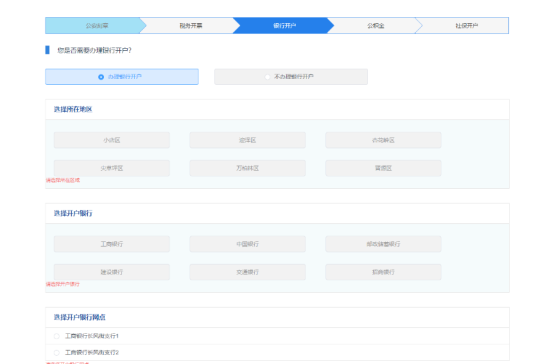The height and width of the screenshot is (364, 554).
Task: Go to the 公积金 step
Action: click(x=376, y=25)
